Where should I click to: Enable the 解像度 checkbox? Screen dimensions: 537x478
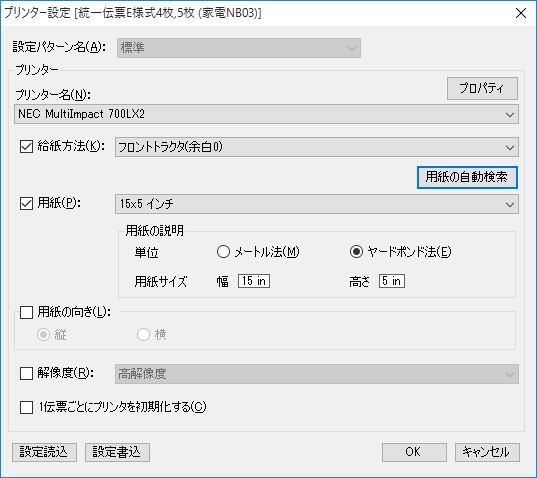click(x=26, y=374)
